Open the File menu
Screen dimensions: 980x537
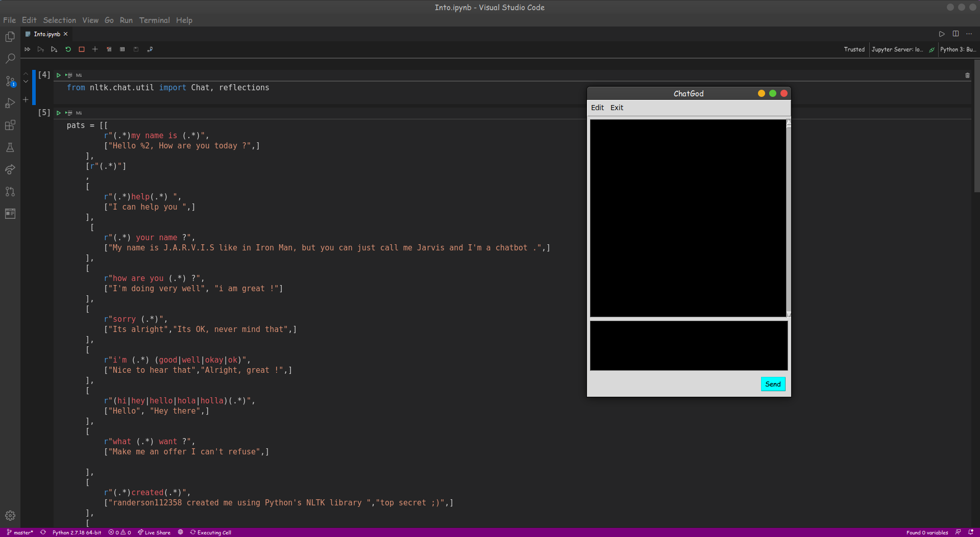click(x=9, y=20)
